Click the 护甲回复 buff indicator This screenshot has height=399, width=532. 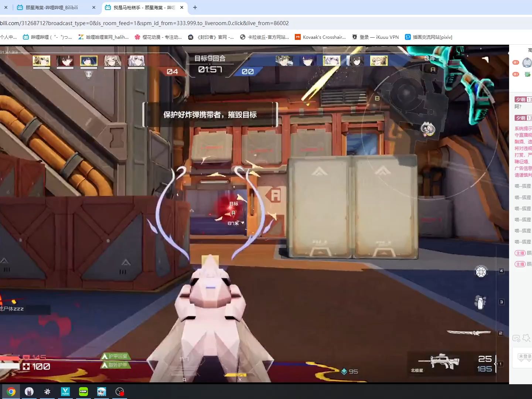(x=115, y=356)
